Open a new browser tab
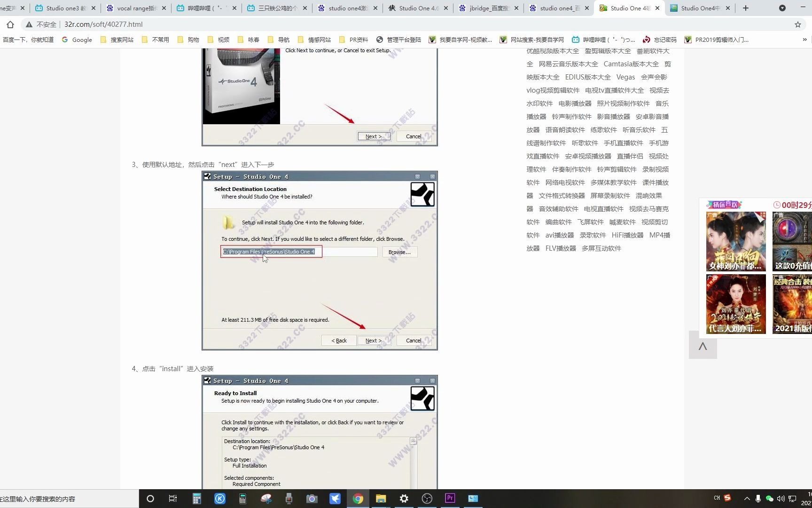Screen dimensions: 812x508 746,8
